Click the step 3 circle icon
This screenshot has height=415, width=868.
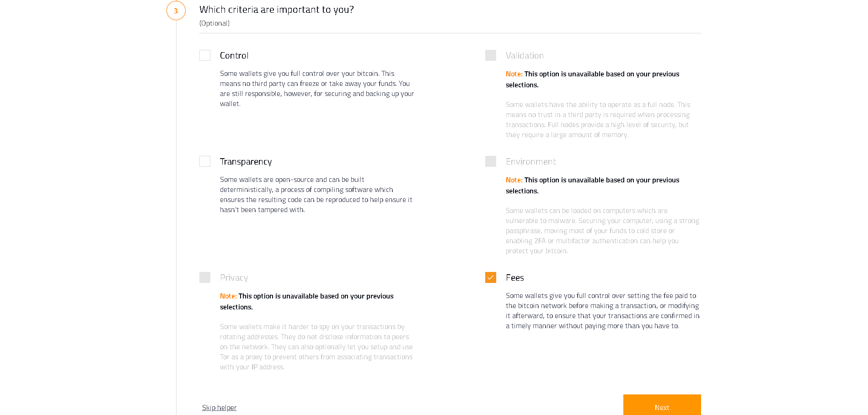176,11
